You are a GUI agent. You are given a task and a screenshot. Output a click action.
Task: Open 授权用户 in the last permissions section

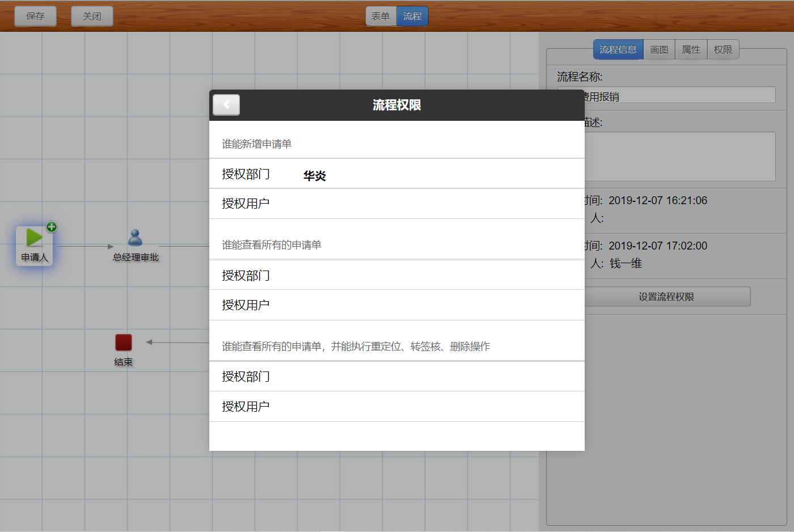[x=397, y=407]
